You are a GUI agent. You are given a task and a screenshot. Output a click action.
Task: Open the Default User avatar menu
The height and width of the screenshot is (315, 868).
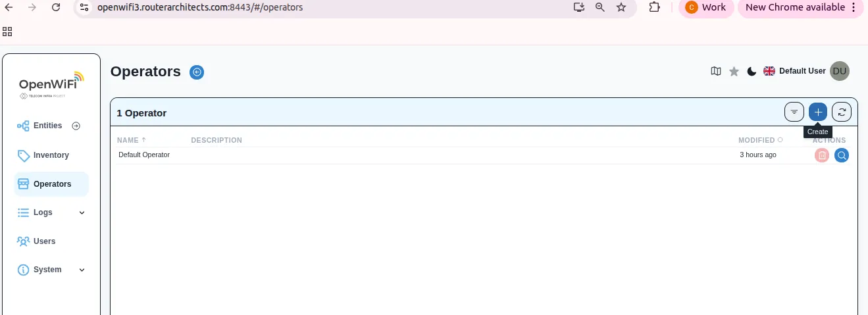point(839,71)
